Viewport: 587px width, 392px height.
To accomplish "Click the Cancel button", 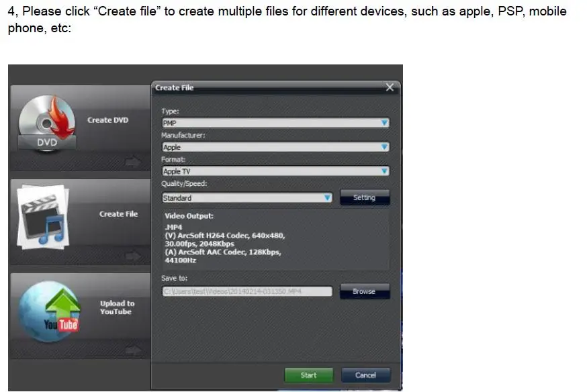I will pyautogui.click(x=366, y=375).
